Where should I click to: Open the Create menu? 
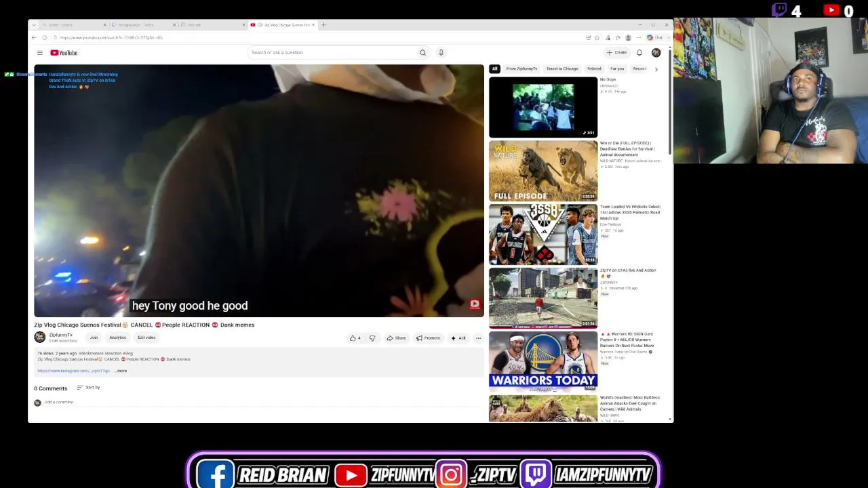click(617, 53)
